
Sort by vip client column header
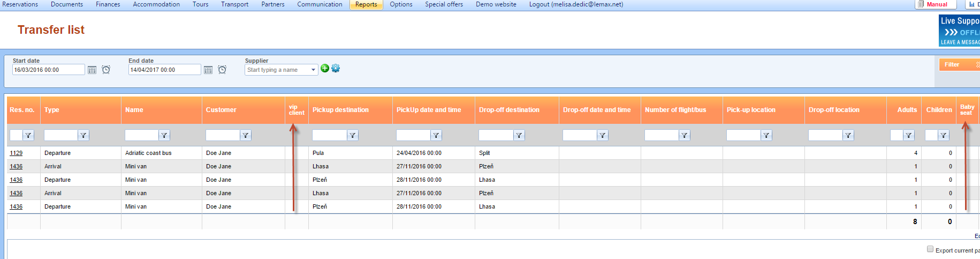pyautogui.click(x=297, y=110)
